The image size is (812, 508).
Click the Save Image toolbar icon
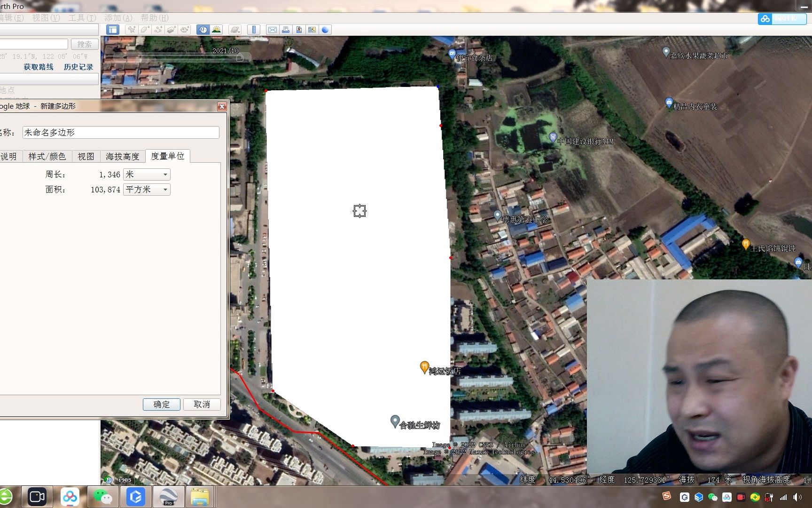298,30
